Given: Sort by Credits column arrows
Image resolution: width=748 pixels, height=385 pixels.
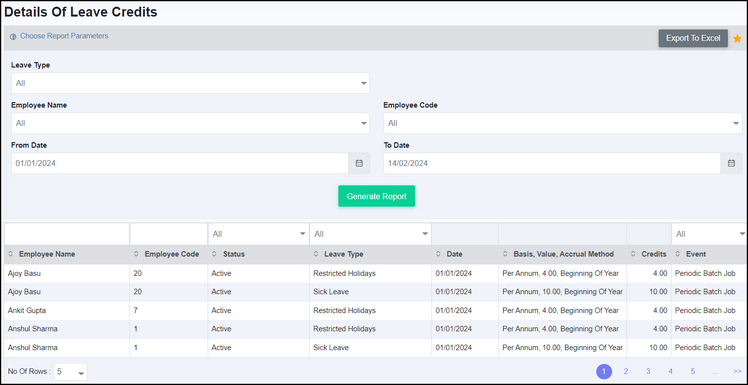Looking at the screenshot, I should click(x=633, y=254).
